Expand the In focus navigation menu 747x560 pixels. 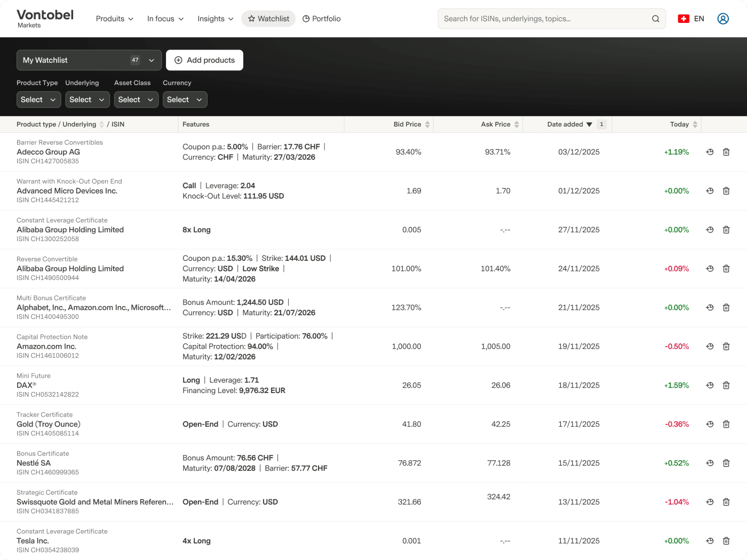point(165,19)
